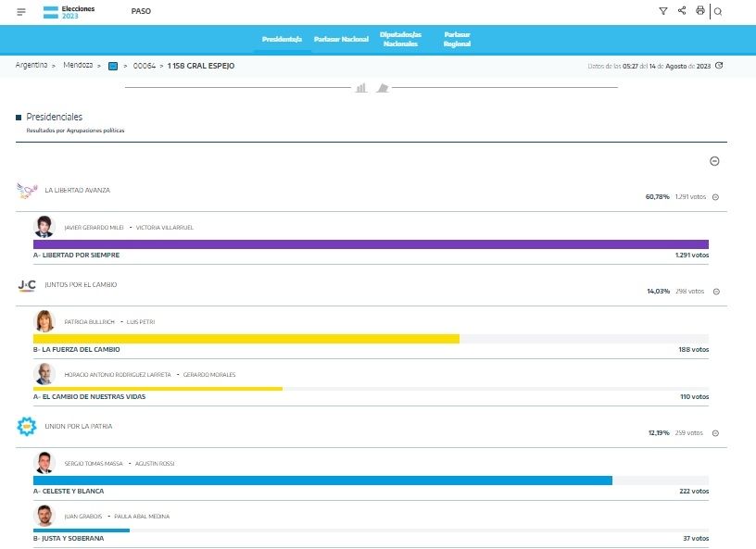Open Diputados/as Nacionales tab
The width and height of the screenshot is (756, 549).
click(400, 39)
